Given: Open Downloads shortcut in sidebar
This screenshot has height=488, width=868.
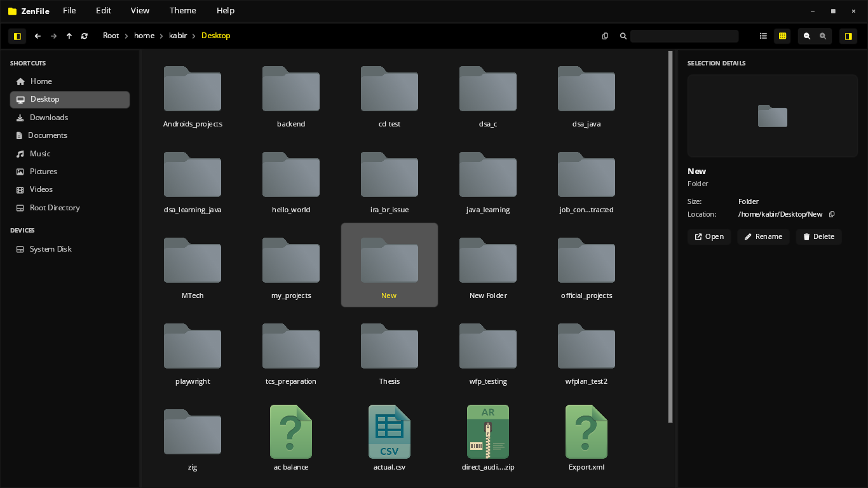Looking at the screenshot, I should [70, 118].
